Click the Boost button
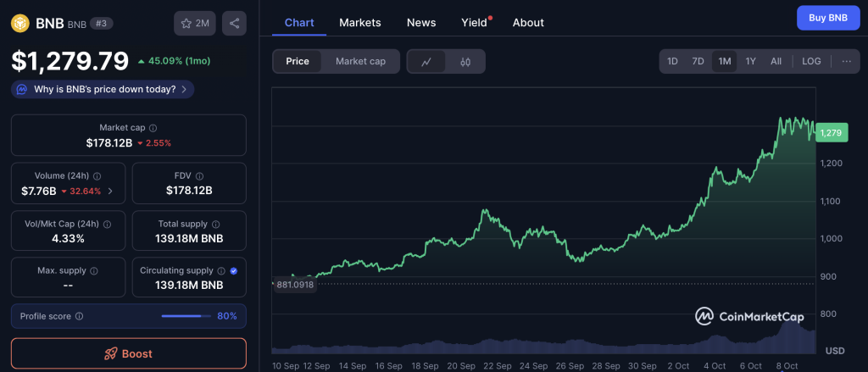Image resolution: width=868 pixels, height=372 pixels. pyautogui.click(x=129, y=353)
